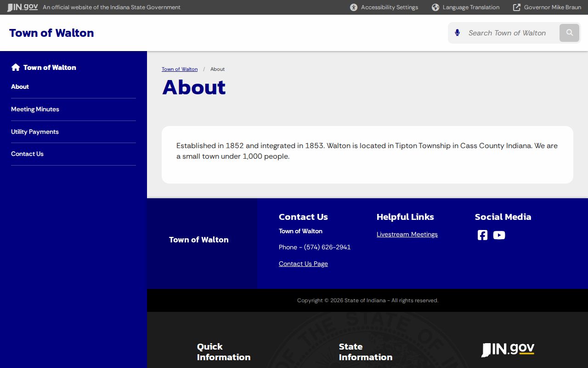Open the YouTube social icon
The height and width of the screenshot is (368, 588).
499,235
